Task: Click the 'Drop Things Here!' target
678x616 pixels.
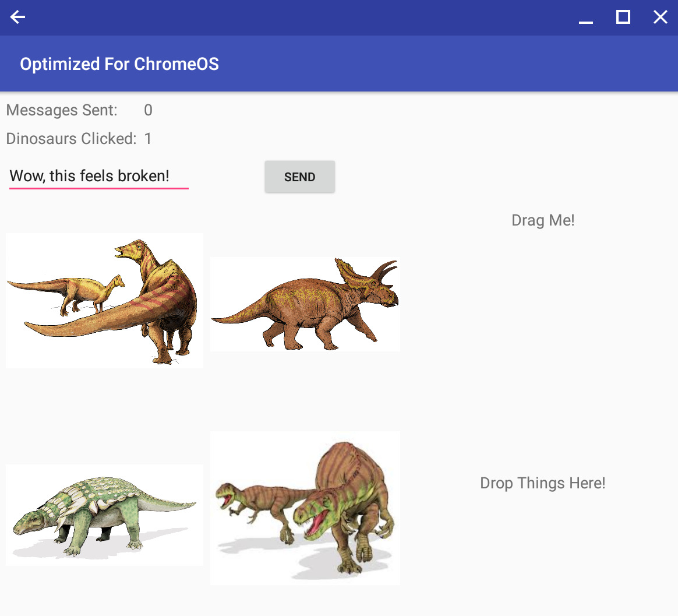Action: (542, 483)
